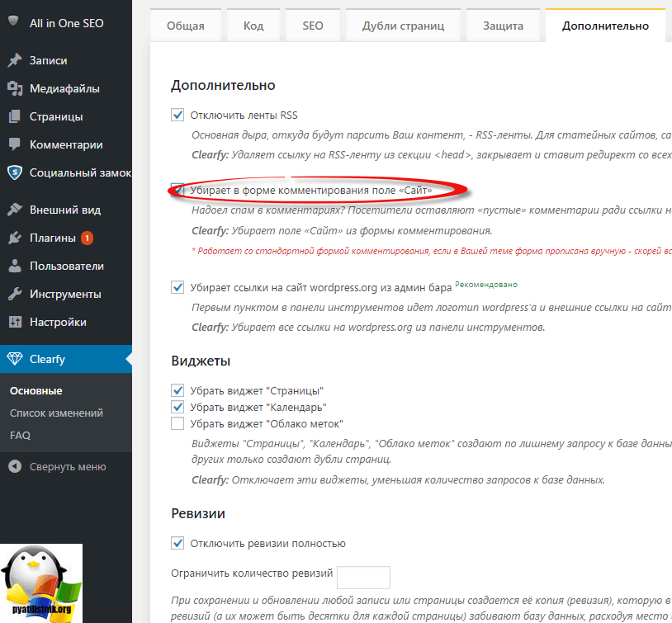Click the Комментарии speech bubble icon
Screen dimensions: 672x623
click(15, 144)
